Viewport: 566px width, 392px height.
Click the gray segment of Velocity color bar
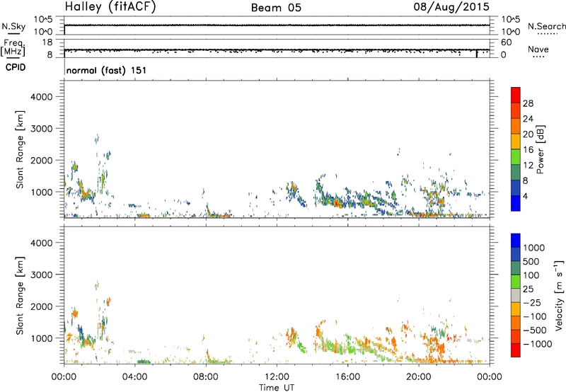[x=516, y=295]
